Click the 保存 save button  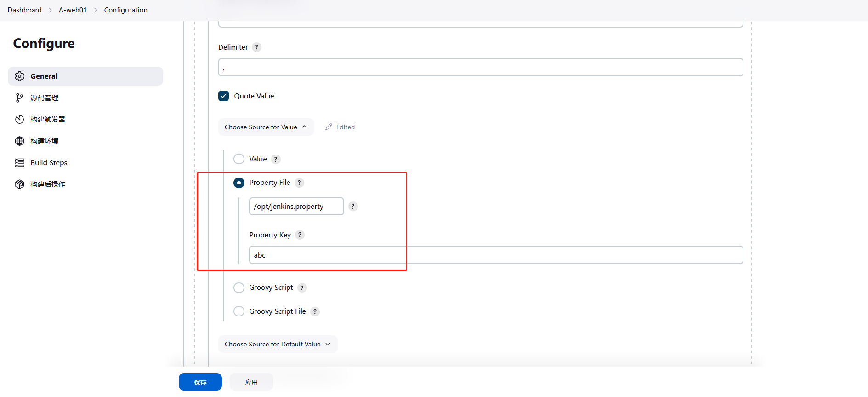click(x=200, y=382)
